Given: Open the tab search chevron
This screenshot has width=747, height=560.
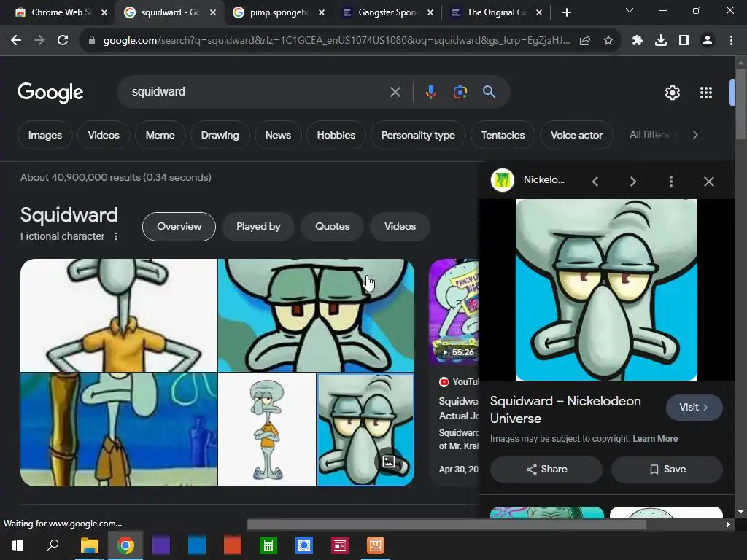Looking at the screenshot, I should (630, 10).
